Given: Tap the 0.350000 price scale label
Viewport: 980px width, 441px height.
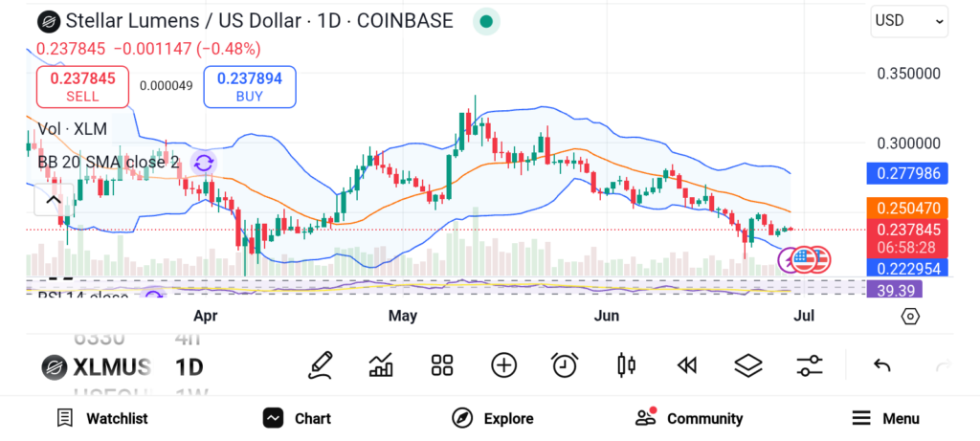Looking at the screenshot, I should [x=909, y=74].
